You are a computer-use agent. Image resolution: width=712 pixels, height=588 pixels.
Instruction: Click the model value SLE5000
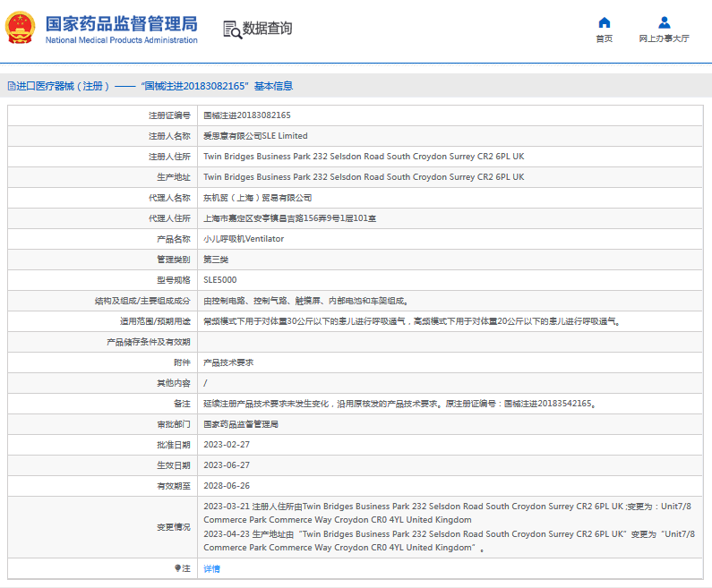click(x=219, y=280)
